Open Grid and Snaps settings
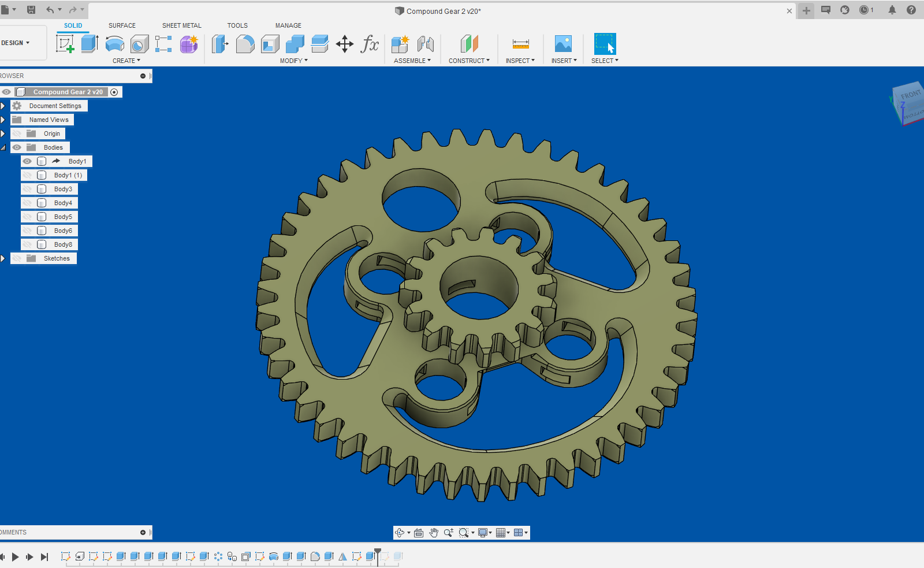Image resolution: width=924 pixels, height=568 pixels. [501, 533]
